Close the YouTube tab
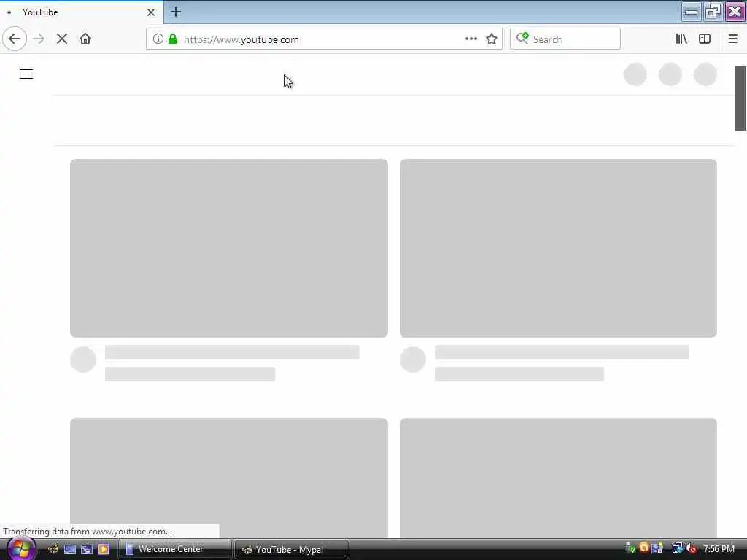 [151, 12]
